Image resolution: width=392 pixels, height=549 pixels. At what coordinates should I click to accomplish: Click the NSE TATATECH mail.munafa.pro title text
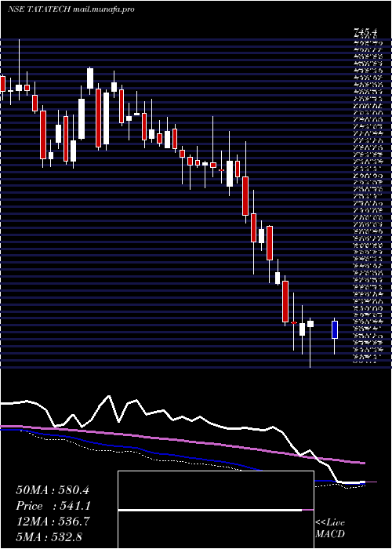click(x=71, y=9)
